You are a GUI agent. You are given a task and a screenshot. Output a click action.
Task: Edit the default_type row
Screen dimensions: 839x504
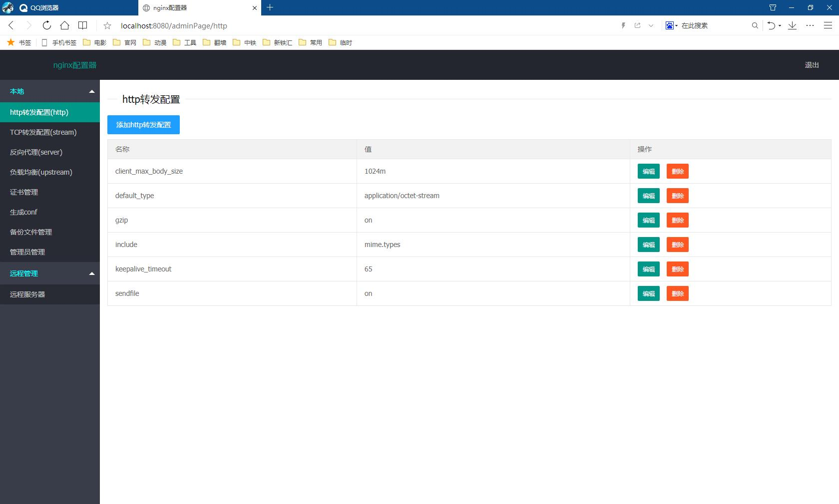[648, 196]
